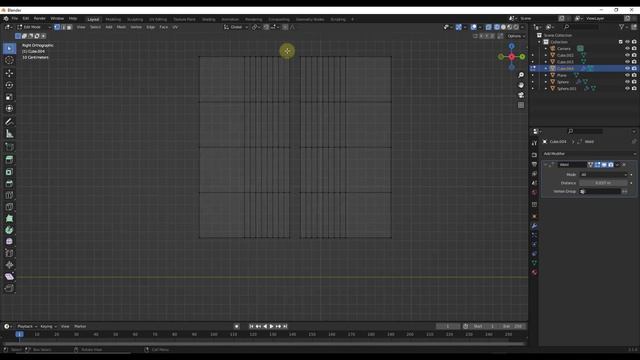Open the Material properties tab icon

click(x=534, y=272)
